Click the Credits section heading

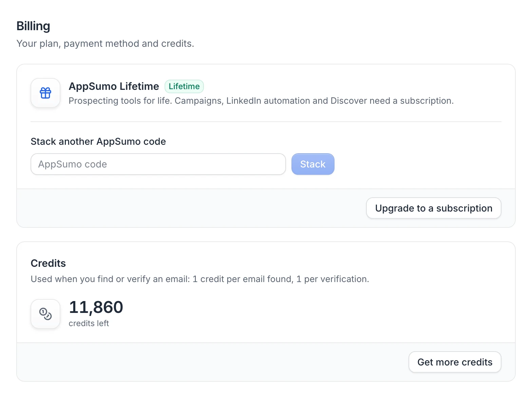click(48, 263)
